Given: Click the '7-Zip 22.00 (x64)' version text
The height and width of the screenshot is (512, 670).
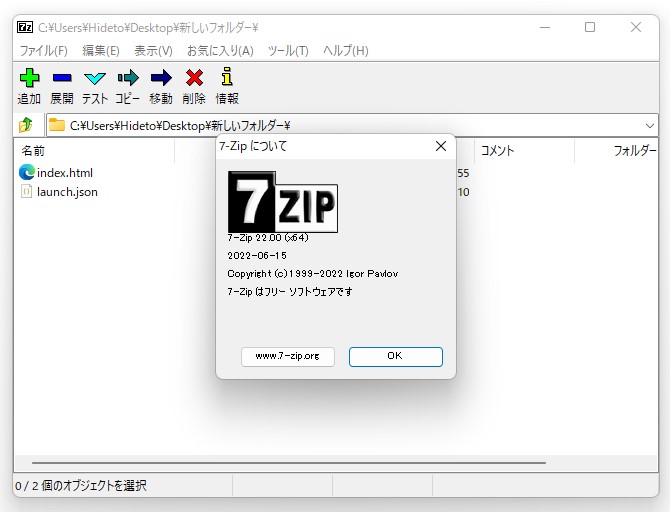Looking at the screenshot, I should pyautogui.click(x=268, y=238).
